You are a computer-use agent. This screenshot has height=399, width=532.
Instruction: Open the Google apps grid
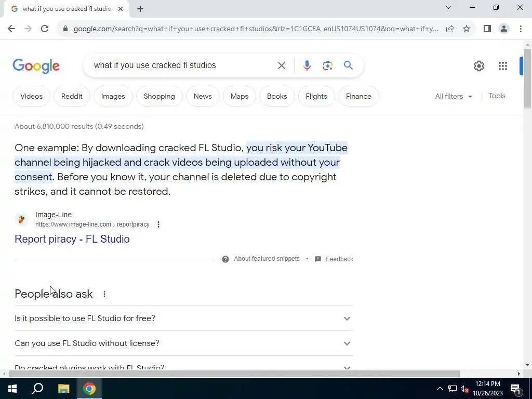click(x=503, y=66)
